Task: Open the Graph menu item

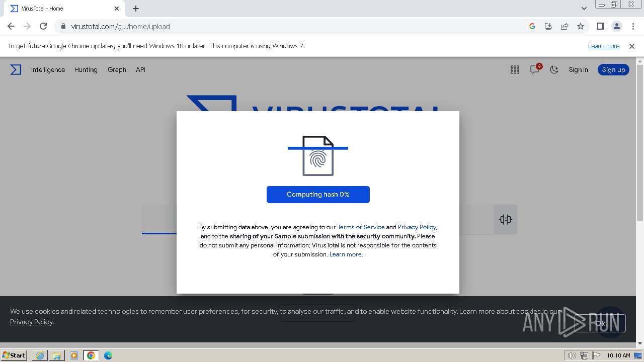Action: tap(117, 70)
